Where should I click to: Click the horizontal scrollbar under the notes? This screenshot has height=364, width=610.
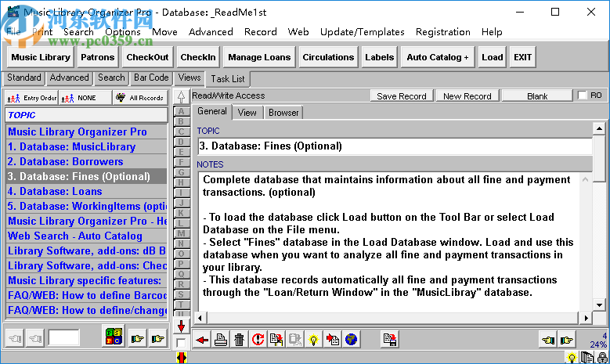click(x=392, y=317)
